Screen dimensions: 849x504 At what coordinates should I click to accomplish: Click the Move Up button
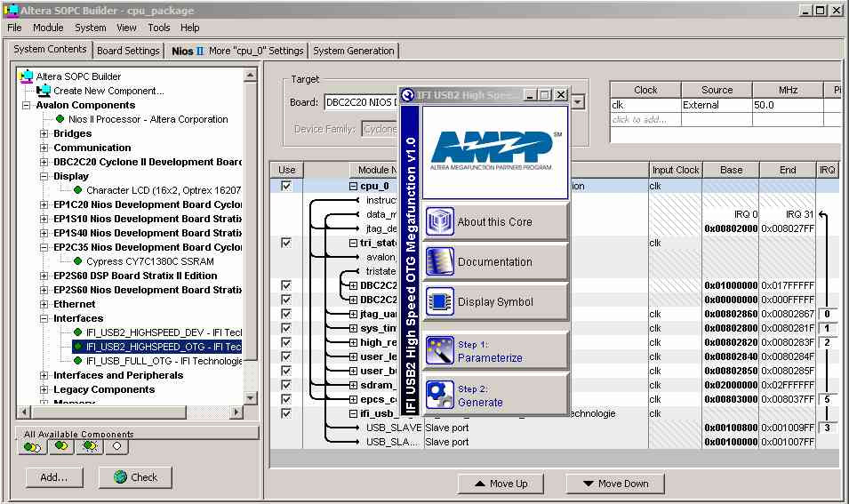pos(501,484)
